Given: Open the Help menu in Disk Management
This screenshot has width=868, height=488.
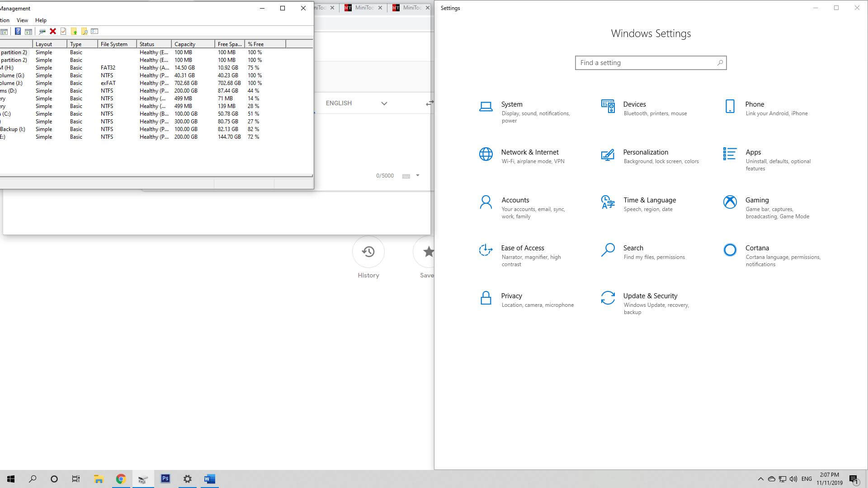Looking at the screenshot, I should pos(41,20).
